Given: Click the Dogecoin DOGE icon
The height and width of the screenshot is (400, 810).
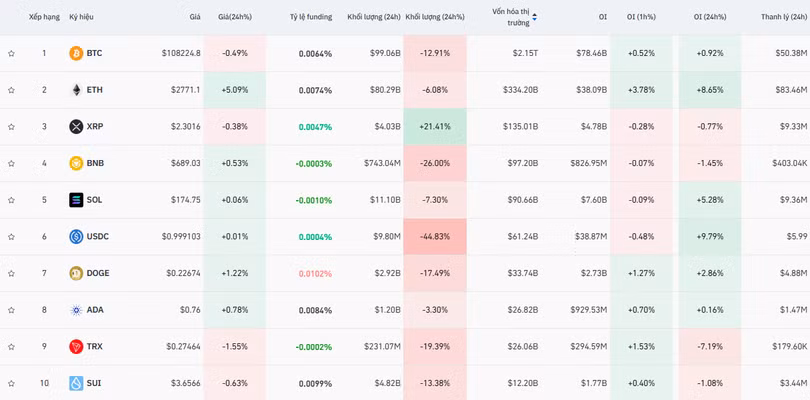Looking at the screenshot, I should point(76,273).
